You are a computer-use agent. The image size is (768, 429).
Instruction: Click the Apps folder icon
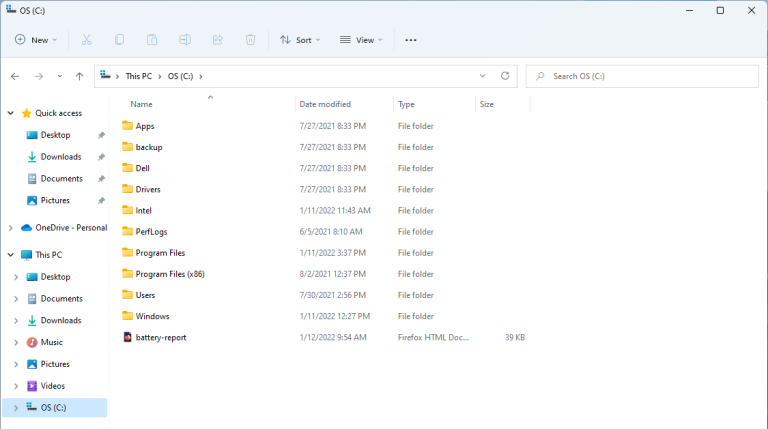pyautogui.click(x=127, y=125)
